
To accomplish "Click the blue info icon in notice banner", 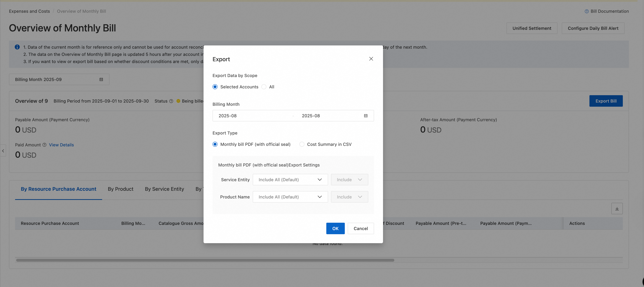I will [17, 47].
